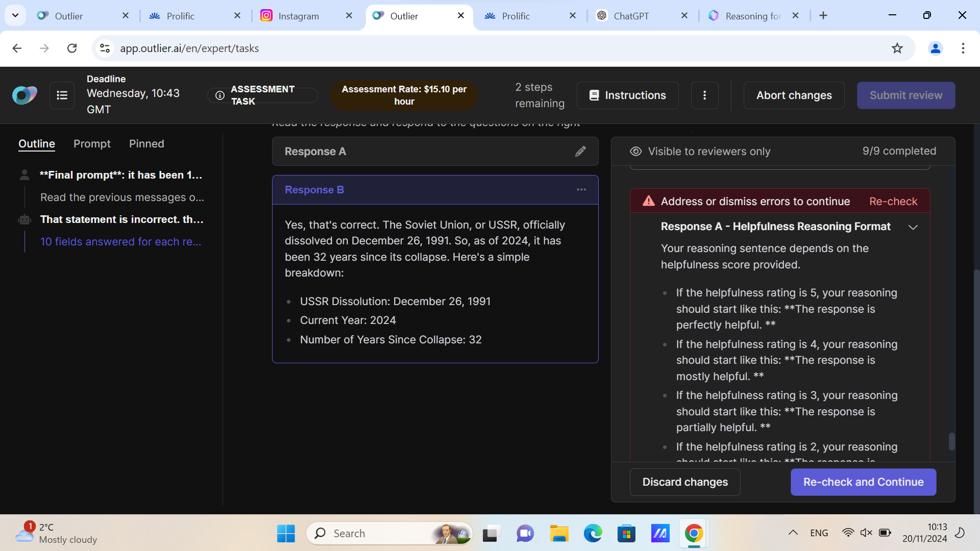Open Chrome from taskbar
Viewport: 980px width, 551px height.
tap(694, 534)
